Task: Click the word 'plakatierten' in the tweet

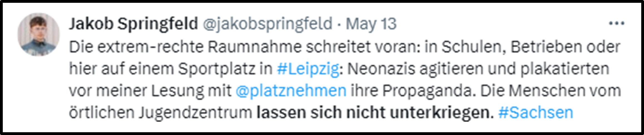Action: 565,69
